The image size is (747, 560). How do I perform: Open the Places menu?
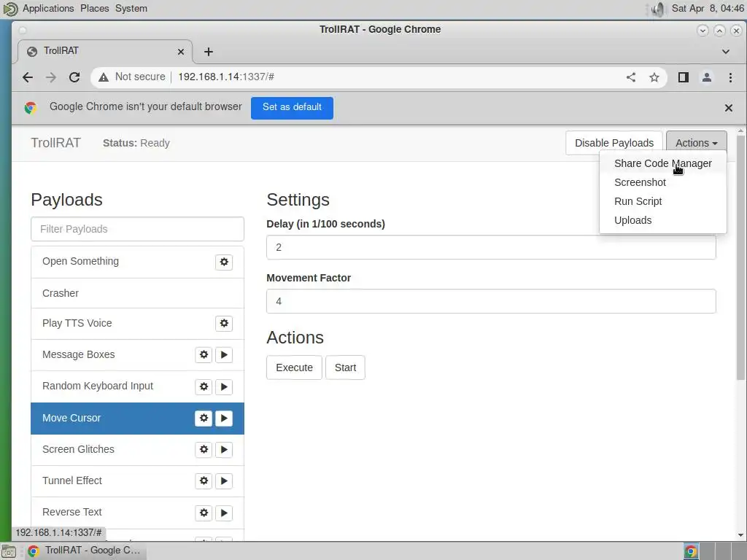point(94,9)
